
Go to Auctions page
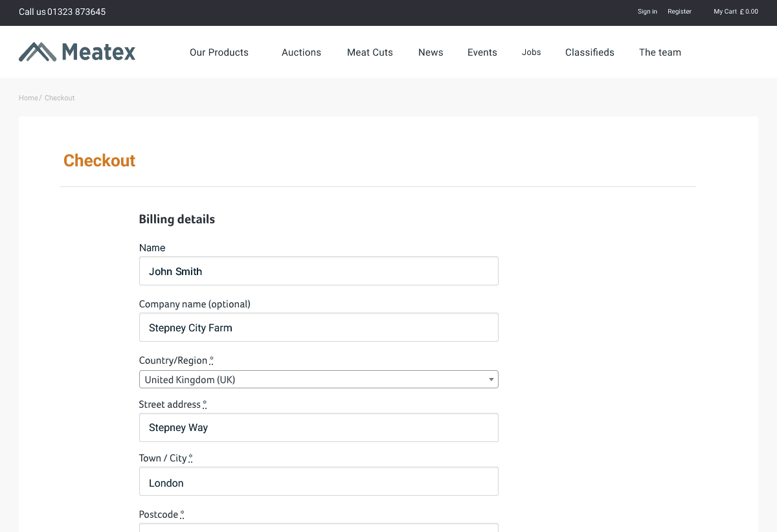pyautogui.click(x=301, y=52)
